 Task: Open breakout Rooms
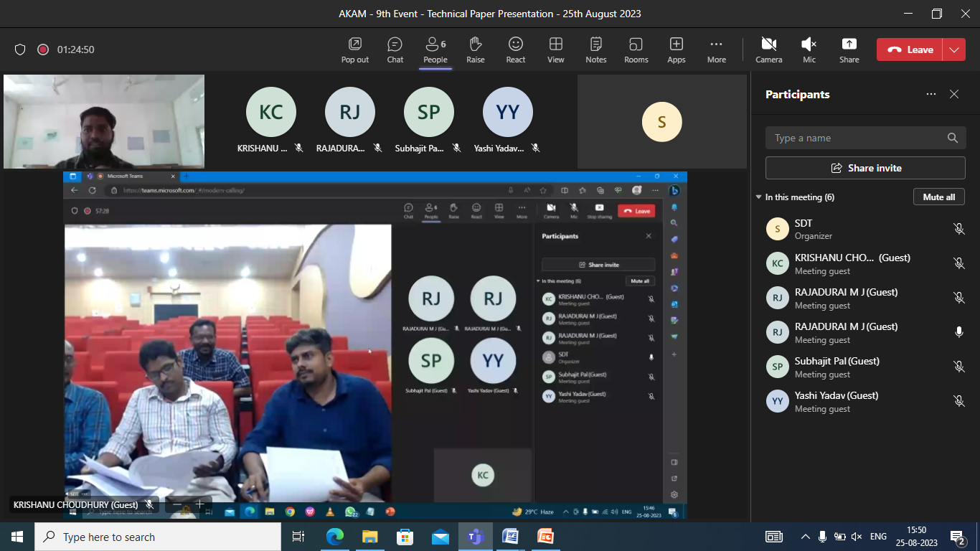click(x=636, y=50)
